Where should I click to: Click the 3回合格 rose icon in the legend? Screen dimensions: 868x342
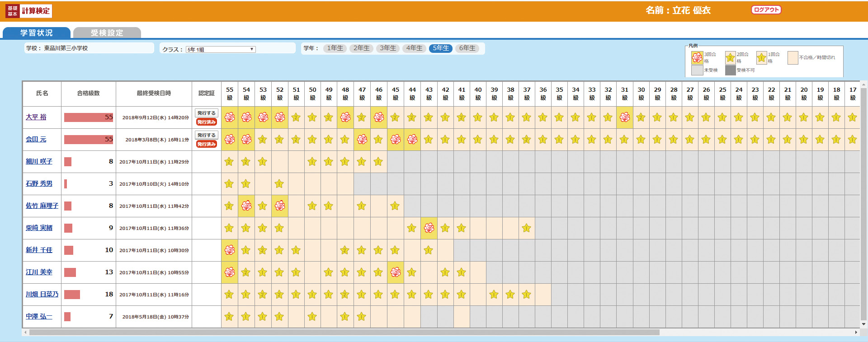click(x=697, y=57)
